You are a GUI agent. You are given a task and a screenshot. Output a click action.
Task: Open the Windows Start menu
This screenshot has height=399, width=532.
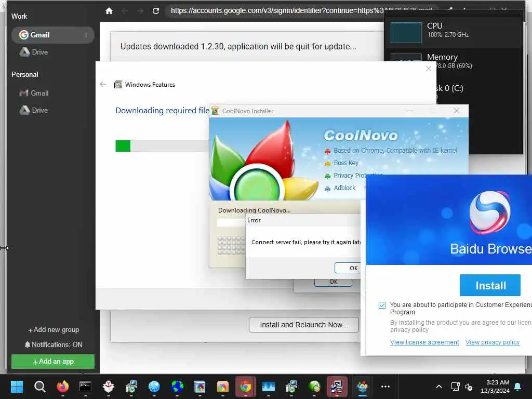pyautogui.click(x=17, y=387)
